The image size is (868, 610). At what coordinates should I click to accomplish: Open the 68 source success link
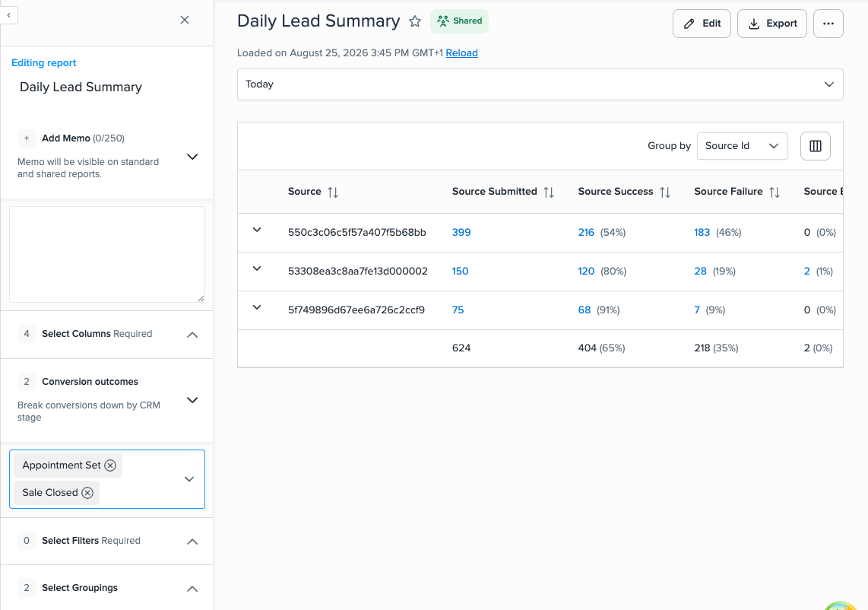(584, 310)
